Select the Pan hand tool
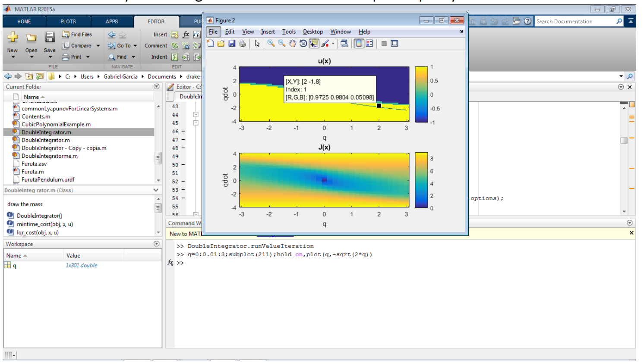 tap(293, 44)
